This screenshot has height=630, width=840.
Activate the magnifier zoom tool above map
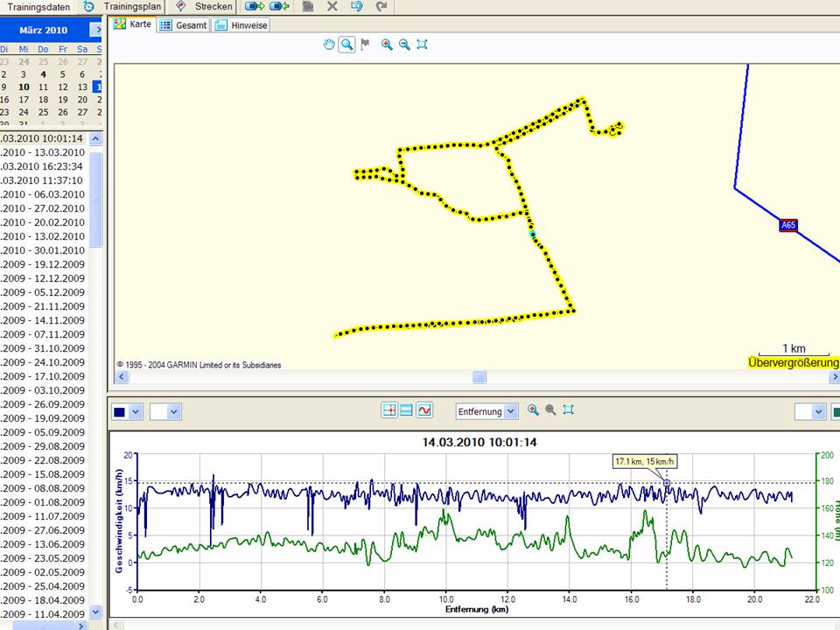click(x=347, y=45)
